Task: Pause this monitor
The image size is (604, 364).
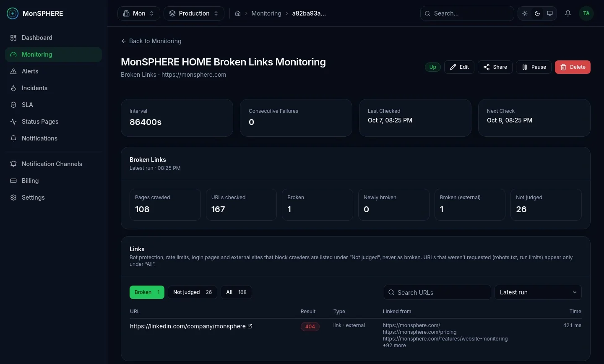Action: point(534,67)
